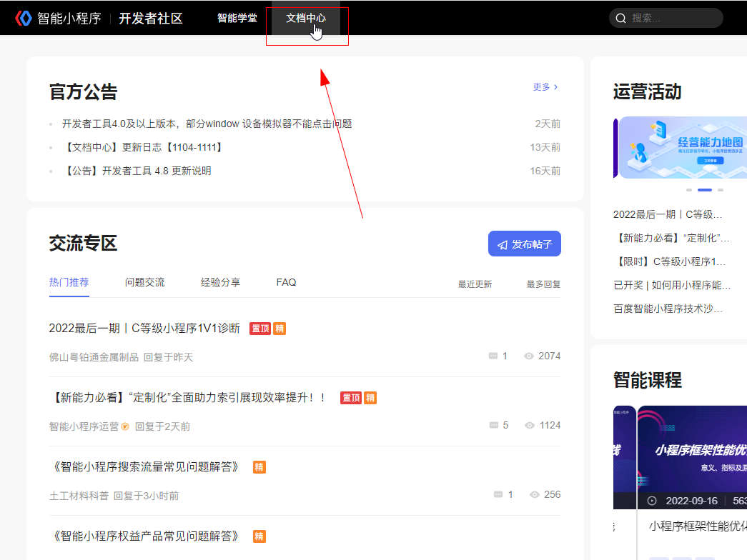The image size is (747, 560).
Task: Click the 13天前 timestamp
Action: tap(545, 147)
